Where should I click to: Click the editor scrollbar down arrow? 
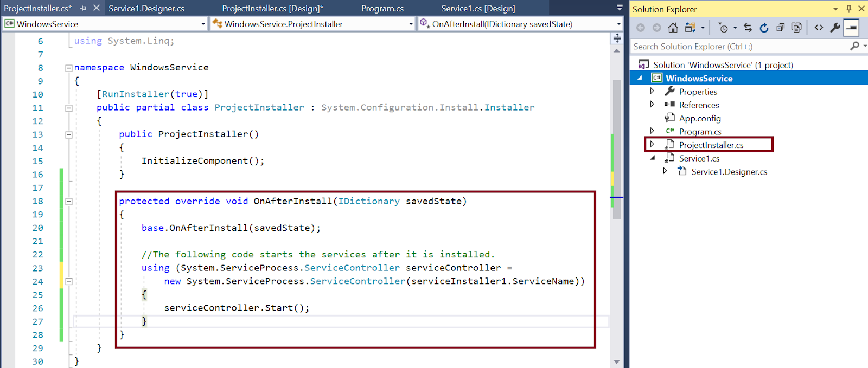point(616,361)
